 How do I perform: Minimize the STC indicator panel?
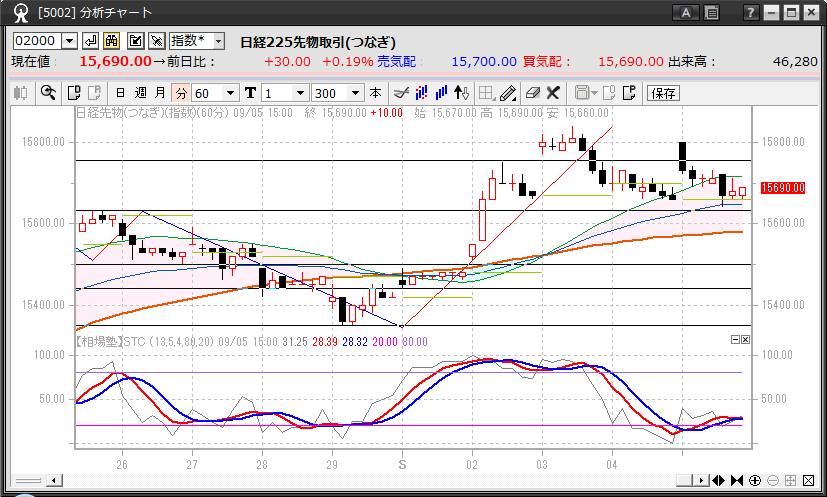[735, 340]
